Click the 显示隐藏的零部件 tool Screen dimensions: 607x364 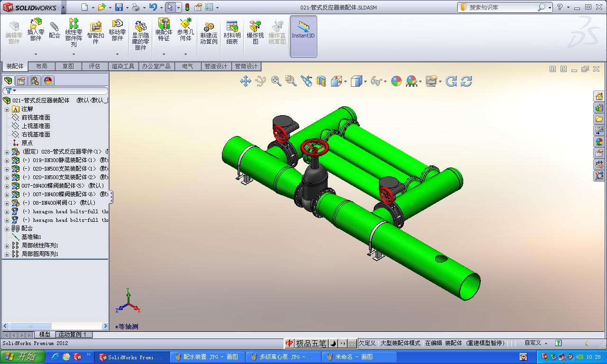click(140, 35)
